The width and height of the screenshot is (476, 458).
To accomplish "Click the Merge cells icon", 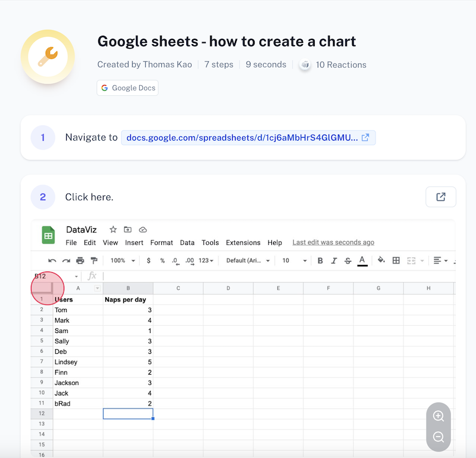I will 411,260.
